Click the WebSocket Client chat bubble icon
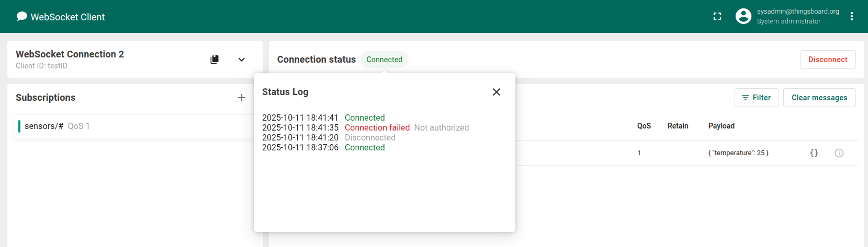 click(x=21, y=17)
